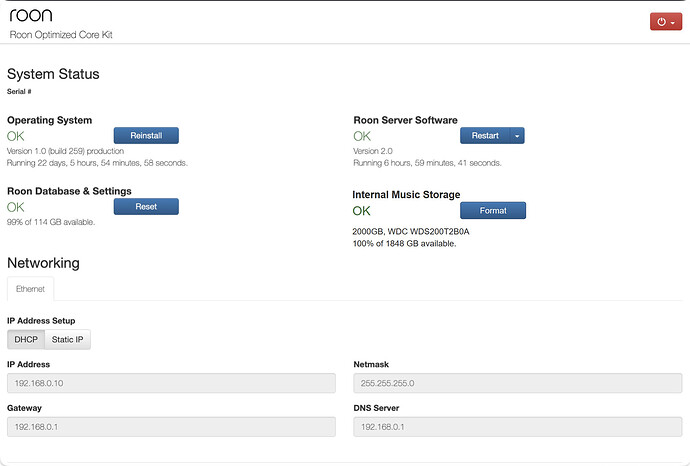Click the Networking heading

43,263
